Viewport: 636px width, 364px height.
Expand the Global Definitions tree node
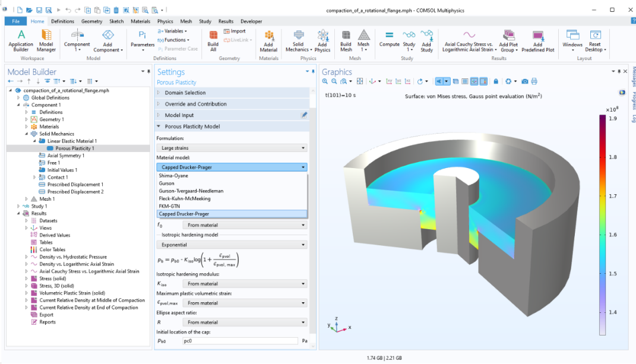coord(18,98)
